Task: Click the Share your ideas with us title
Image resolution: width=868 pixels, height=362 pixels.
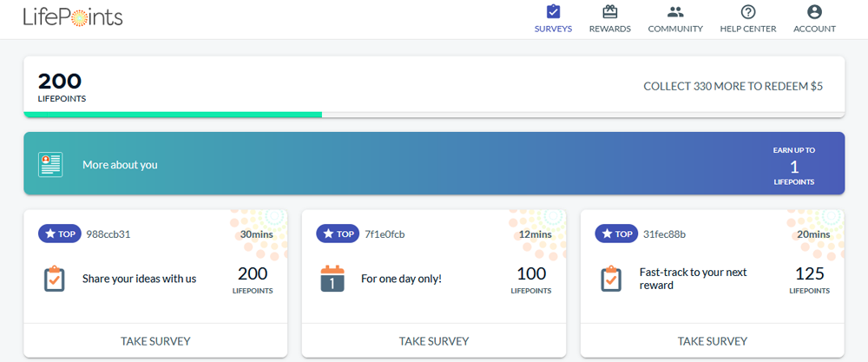Action: click(140, 279)
